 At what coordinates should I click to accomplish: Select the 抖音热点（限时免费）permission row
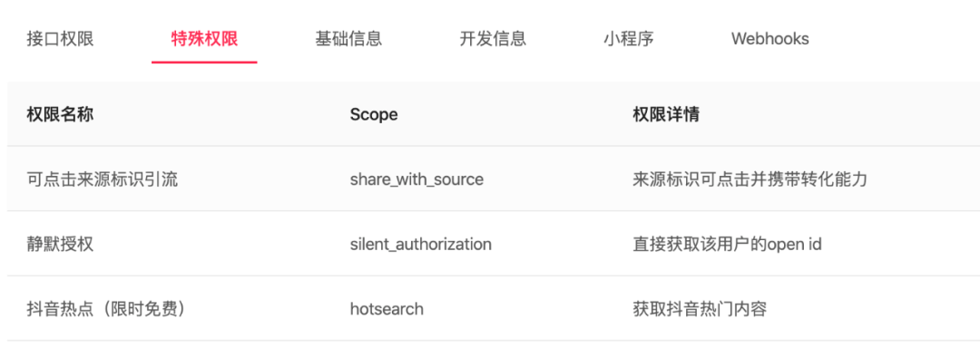tap(494, 309)
